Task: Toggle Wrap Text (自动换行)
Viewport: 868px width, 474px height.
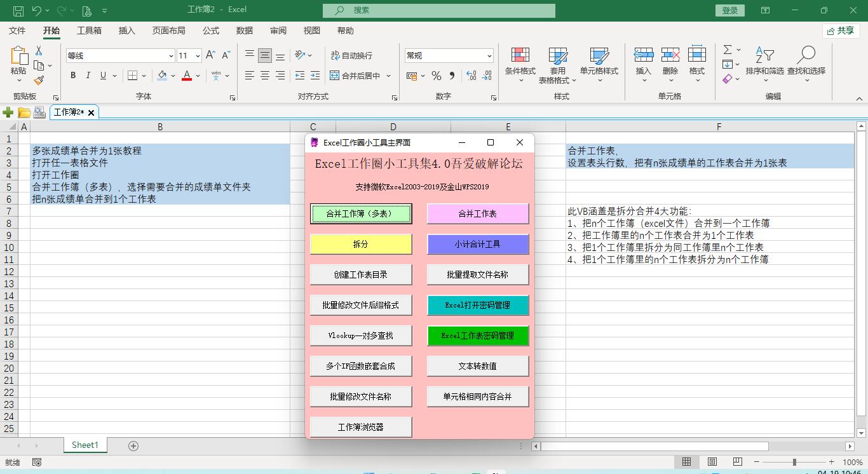Action: click(x=351, y=56)
